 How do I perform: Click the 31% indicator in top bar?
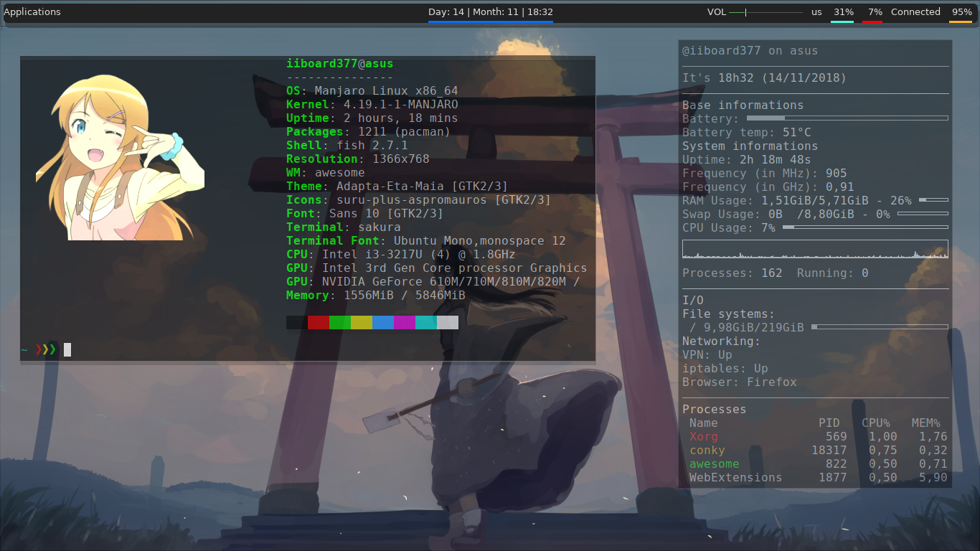(843, 12)
